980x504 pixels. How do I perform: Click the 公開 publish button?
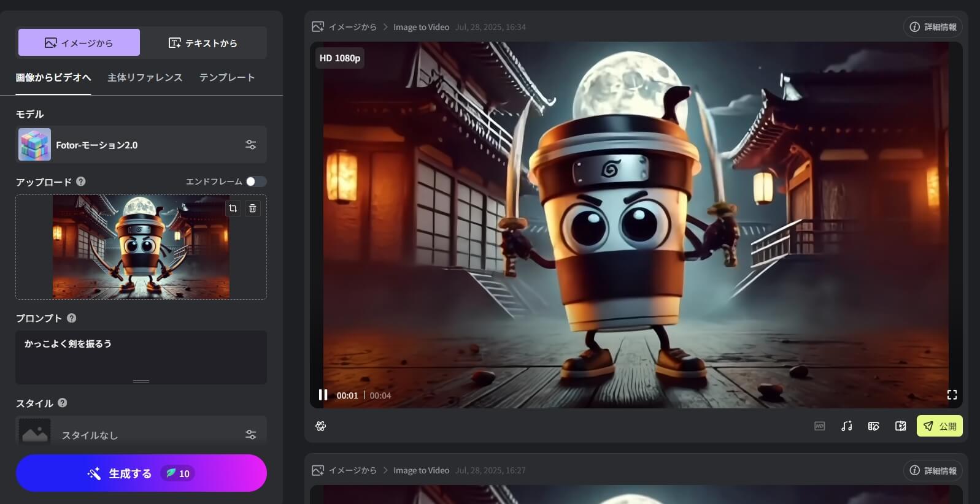click(939, 426)
